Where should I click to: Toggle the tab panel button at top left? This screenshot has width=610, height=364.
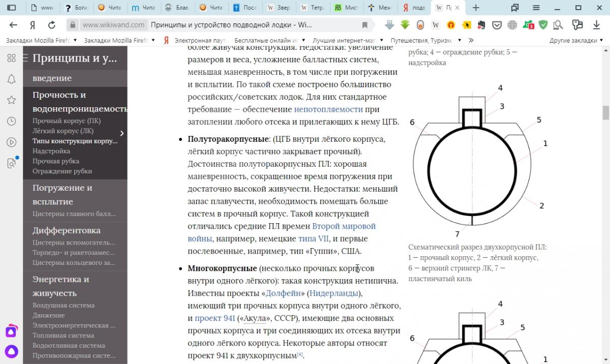(x=11, y=8)
